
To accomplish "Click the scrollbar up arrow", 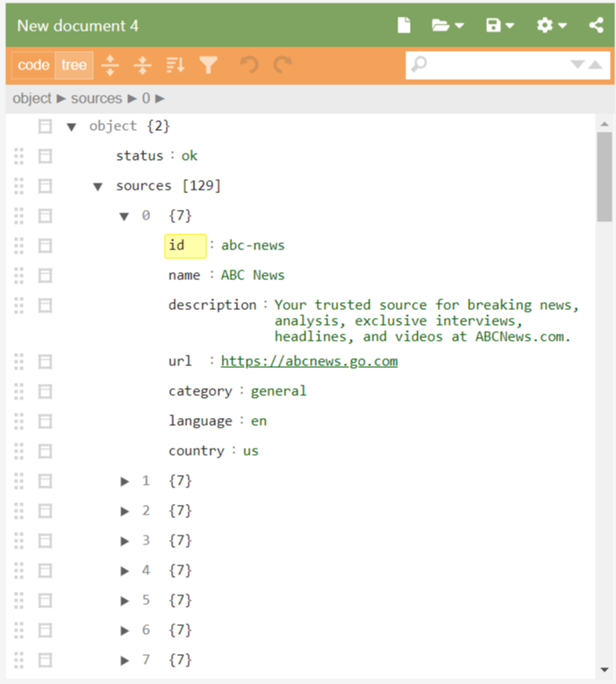I will [605, 125].
